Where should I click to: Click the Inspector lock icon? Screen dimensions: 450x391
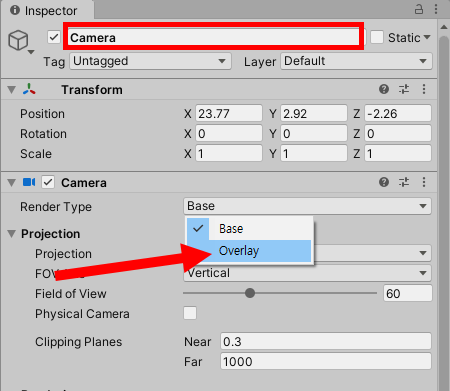(419, 9)
